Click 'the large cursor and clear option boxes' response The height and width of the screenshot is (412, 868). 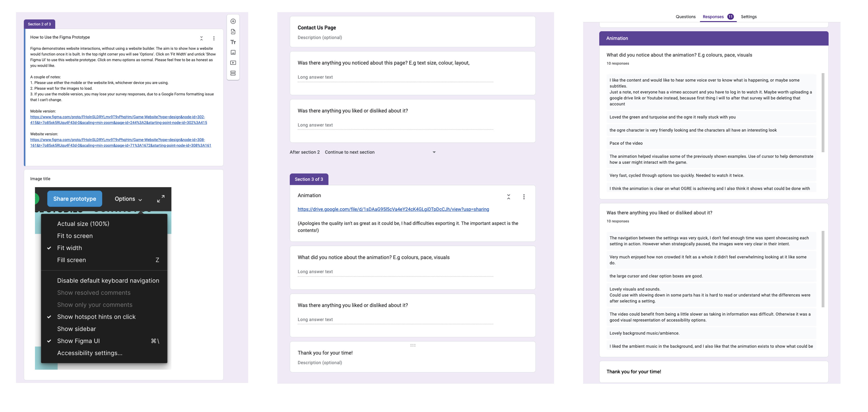711,276
